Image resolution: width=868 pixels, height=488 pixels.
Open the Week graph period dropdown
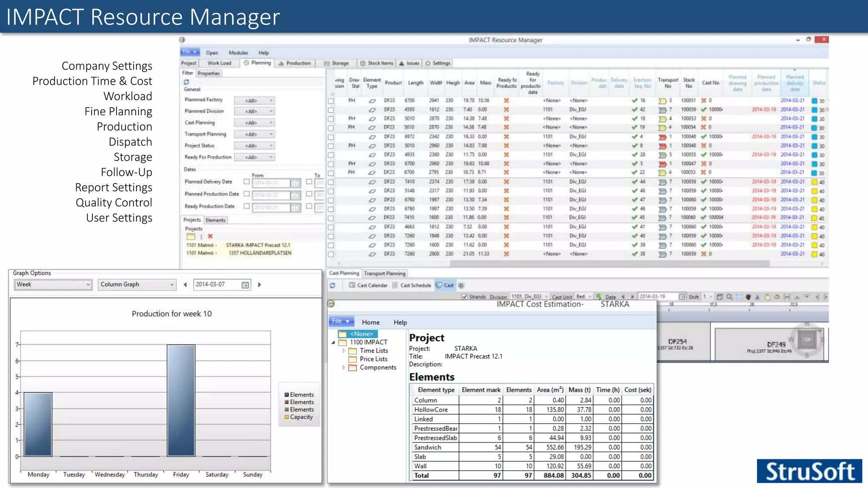(53, 285)
